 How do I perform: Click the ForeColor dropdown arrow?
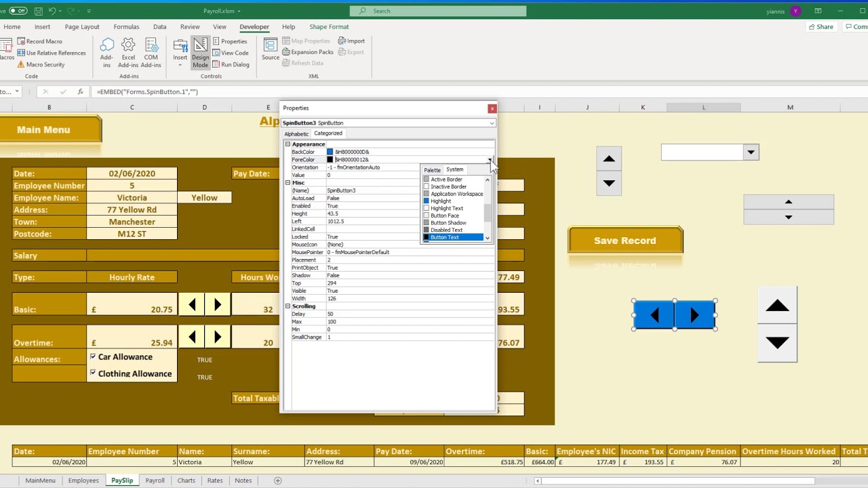coord(490,160)
